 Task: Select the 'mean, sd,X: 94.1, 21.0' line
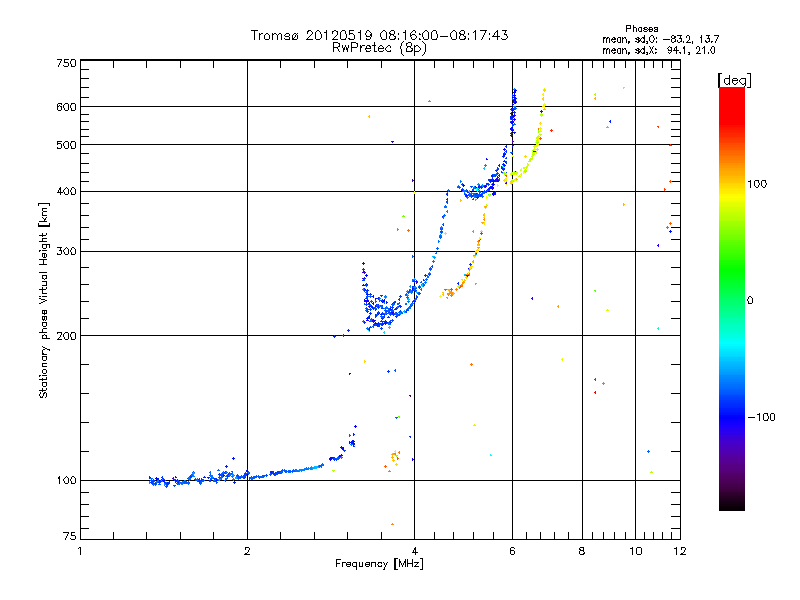(659, 50)
